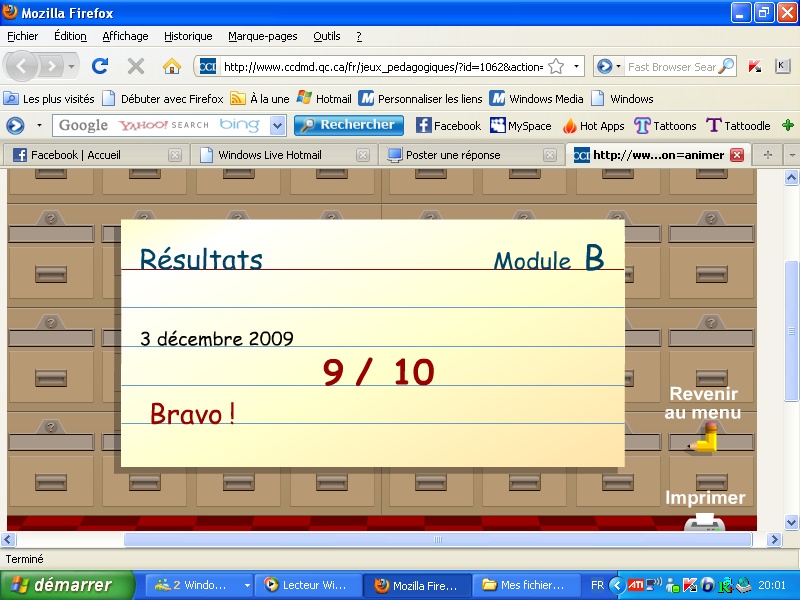Open the list all tabs dropdown
The height and width of the screenshot is (600, 800).
[x=792, y=155]
